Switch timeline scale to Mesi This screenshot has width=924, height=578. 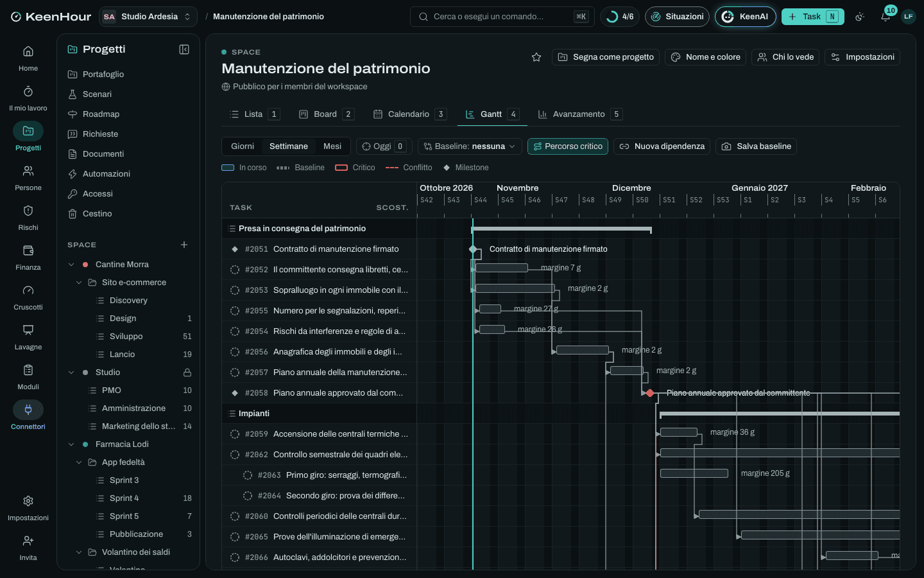pyautogui.click(x=332, y=146)
